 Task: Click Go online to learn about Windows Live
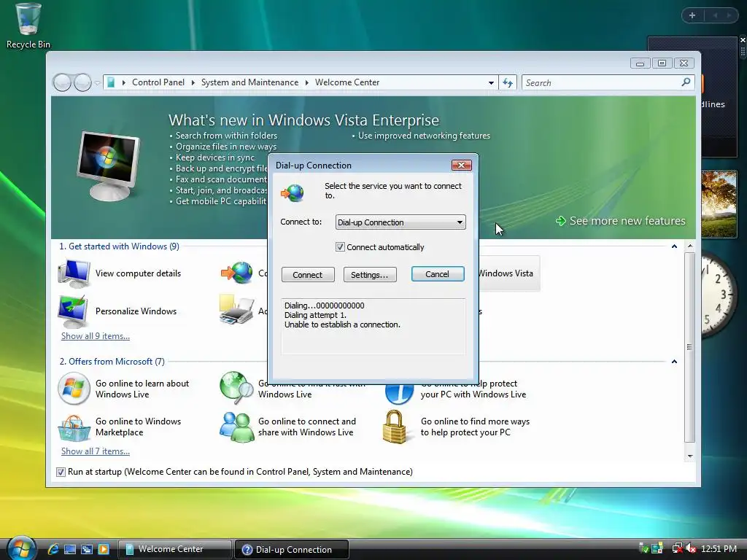coord(142,389)
